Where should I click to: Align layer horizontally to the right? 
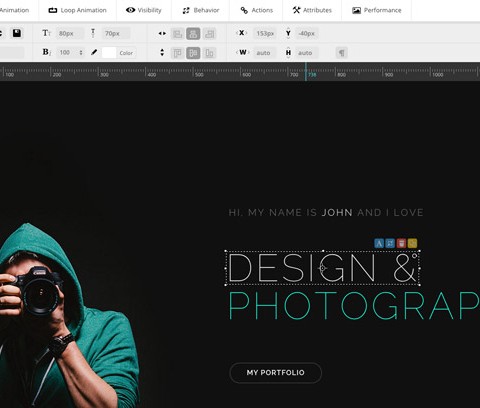click(209, 34)
